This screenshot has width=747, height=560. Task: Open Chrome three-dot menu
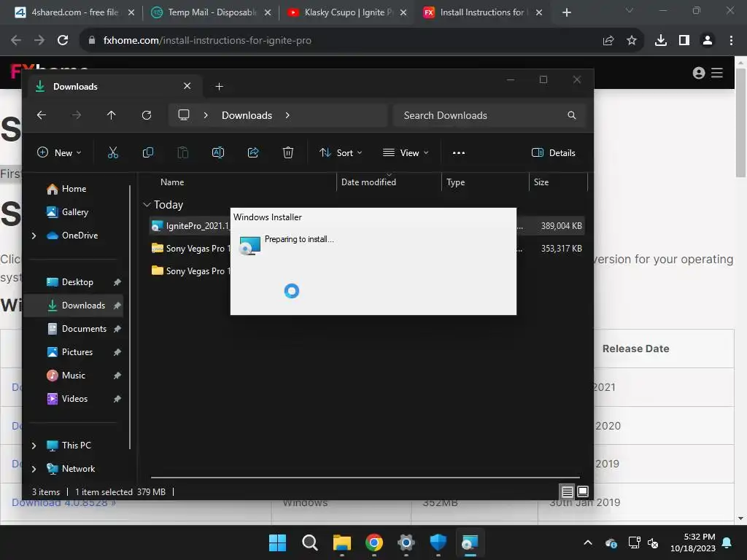(x=731, y=40)
